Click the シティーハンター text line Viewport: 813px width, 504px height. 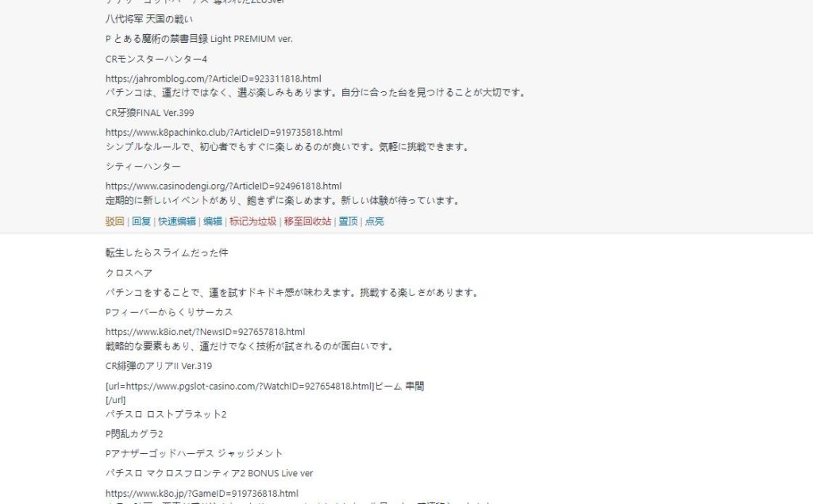(143, 167)
